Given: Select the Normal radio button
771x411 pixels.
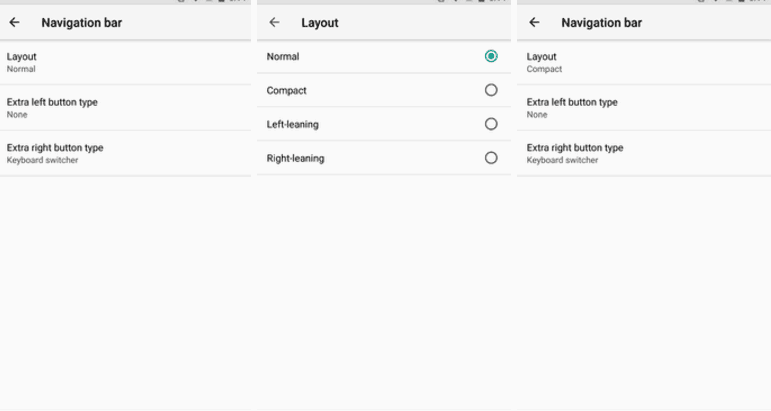Looking at the screenshot, I should click(490, 57).
